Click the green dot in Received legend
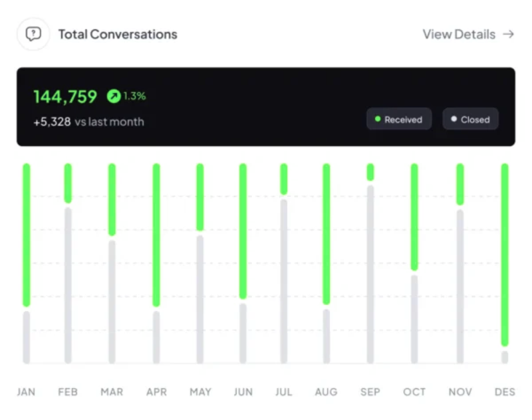 coord(378,120)
